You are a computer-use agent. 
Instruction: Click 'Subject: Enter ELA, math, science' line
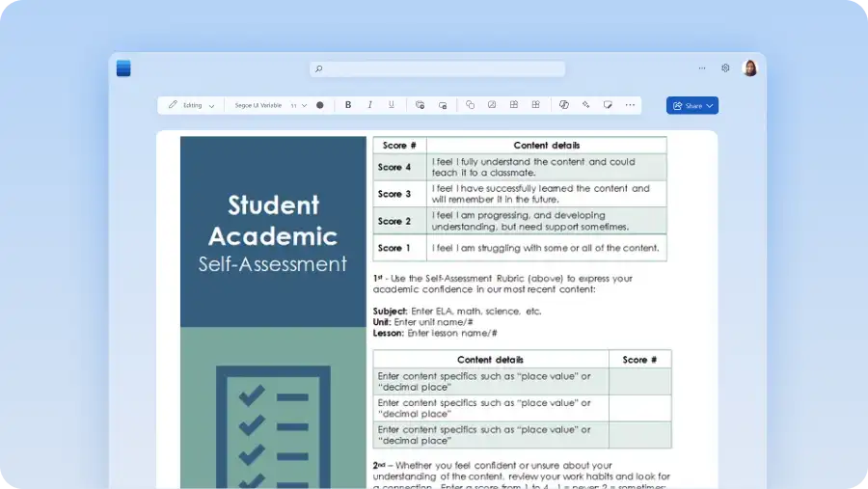coord(457,312)
